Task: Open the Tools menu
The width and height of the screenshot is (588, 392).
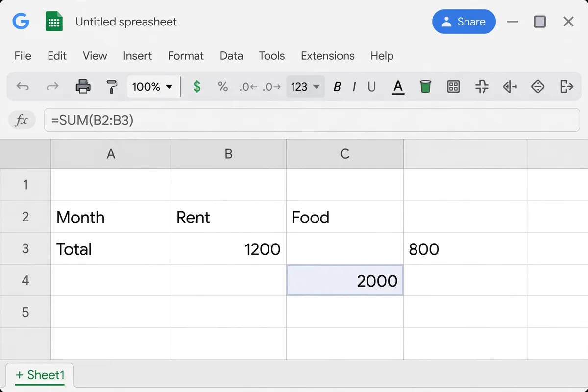Action: click(272, 56)
